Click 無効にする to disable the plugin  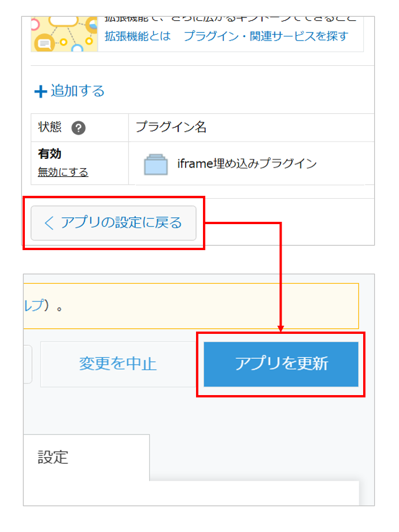tap(63, 172)
